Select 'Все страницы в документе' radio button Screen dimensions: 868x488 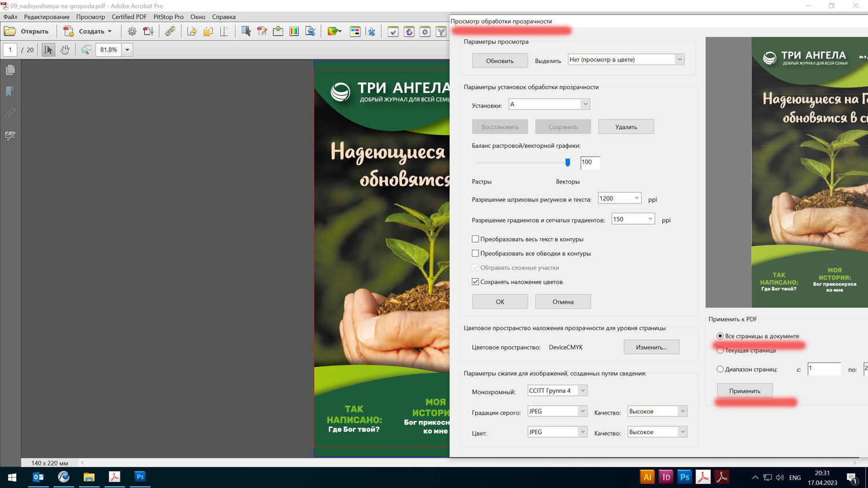720,336
